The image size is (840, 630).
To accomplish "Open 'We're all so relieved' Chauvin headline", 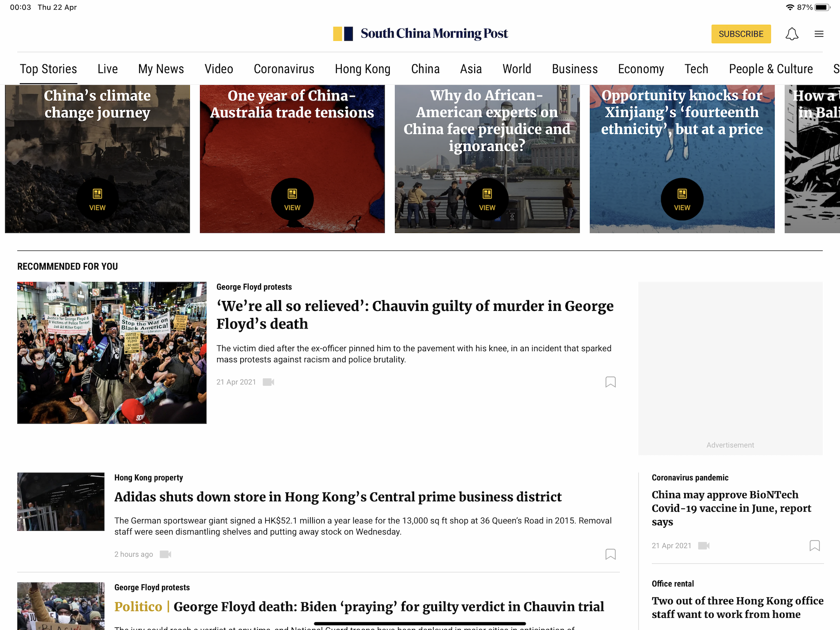I will coord(415,315).
